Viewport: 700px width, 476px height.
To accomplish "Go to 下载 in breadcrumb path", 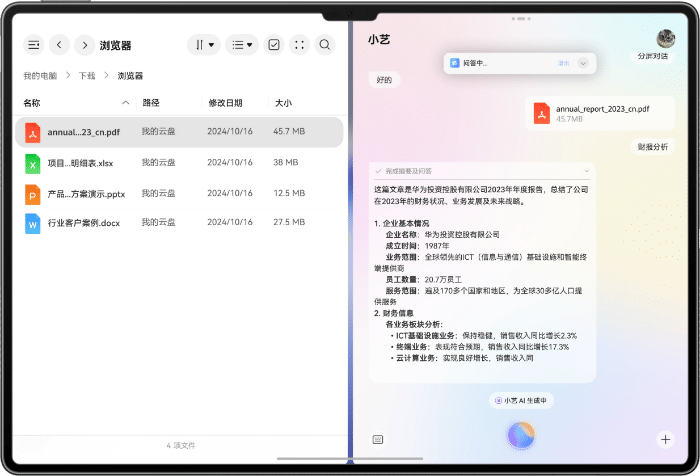I will click(x=87, y=76).
